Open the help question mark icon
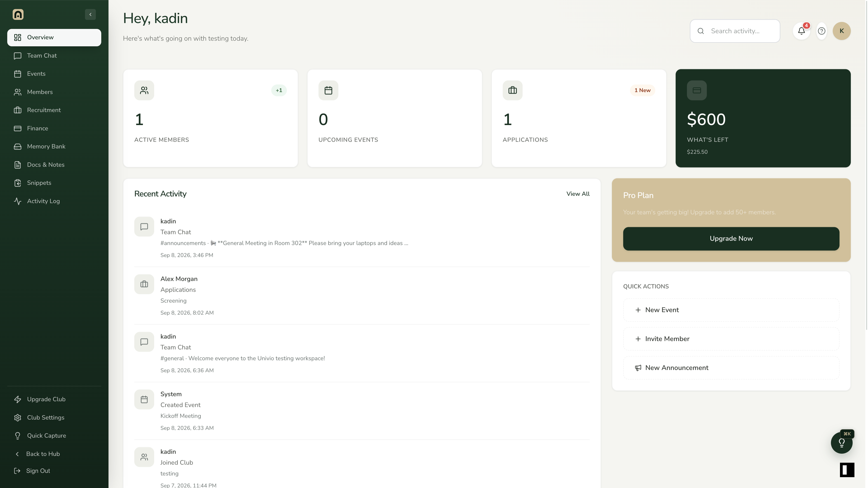This screenshot has height=488, width=868. [821, 31]
